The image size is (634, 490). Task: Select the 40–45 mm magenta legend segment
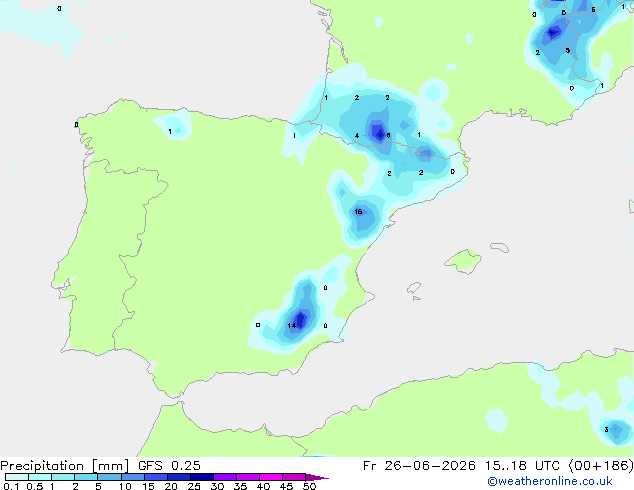pos(271,477)
